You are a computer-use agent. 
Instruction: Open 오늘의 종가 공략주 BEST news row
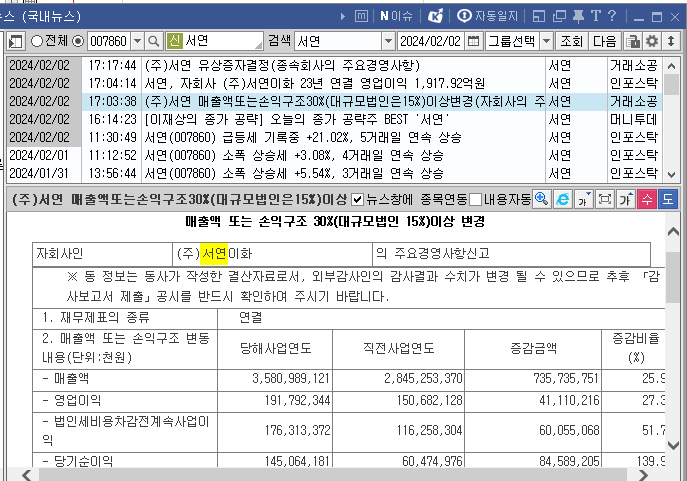coord(335,120)
